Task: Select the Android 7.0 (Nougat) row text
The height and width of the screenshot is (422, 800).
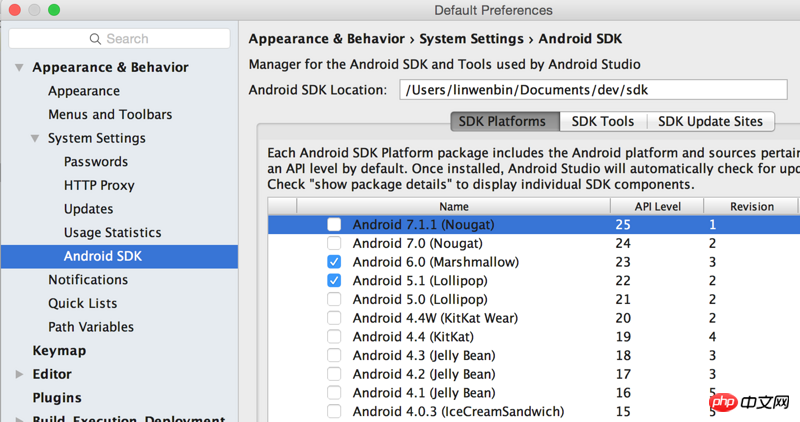Action: [x=417, y=243]
